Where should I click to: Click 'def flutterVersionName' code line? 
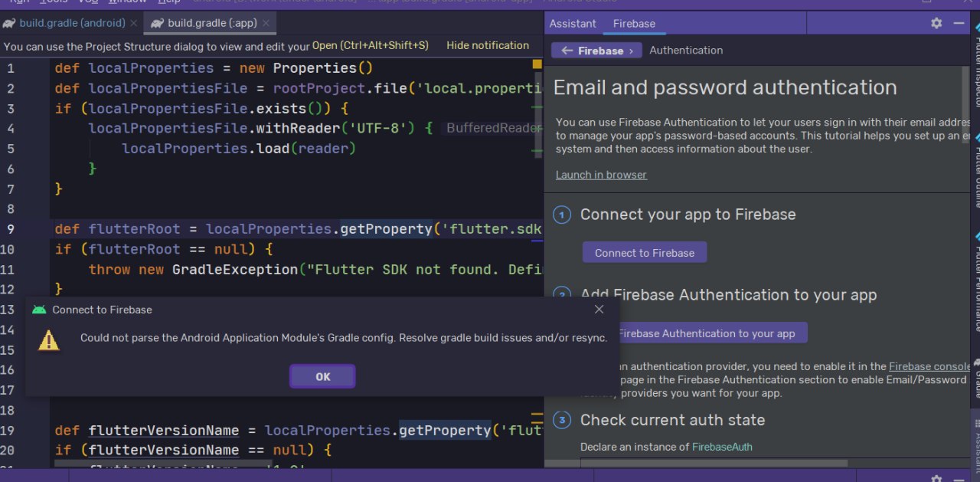pos(299,430)
